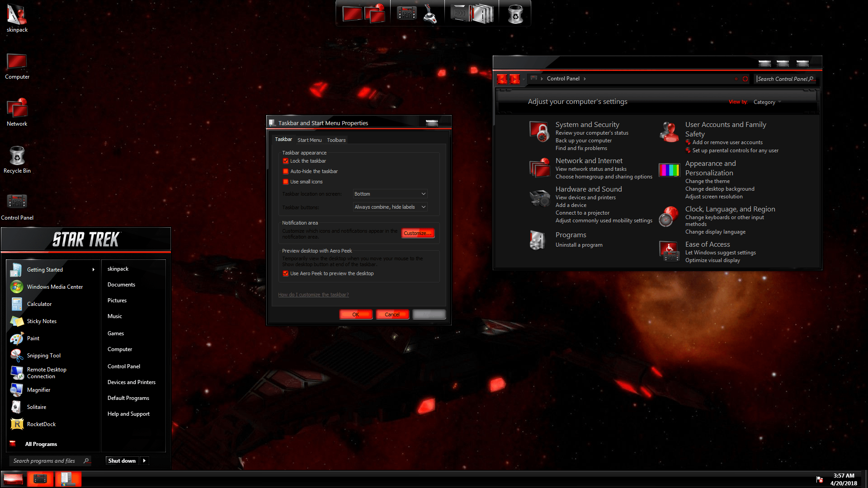Click Cancel in Taskbar Properties dialog

pyautogui.click(x=392, y=314)
